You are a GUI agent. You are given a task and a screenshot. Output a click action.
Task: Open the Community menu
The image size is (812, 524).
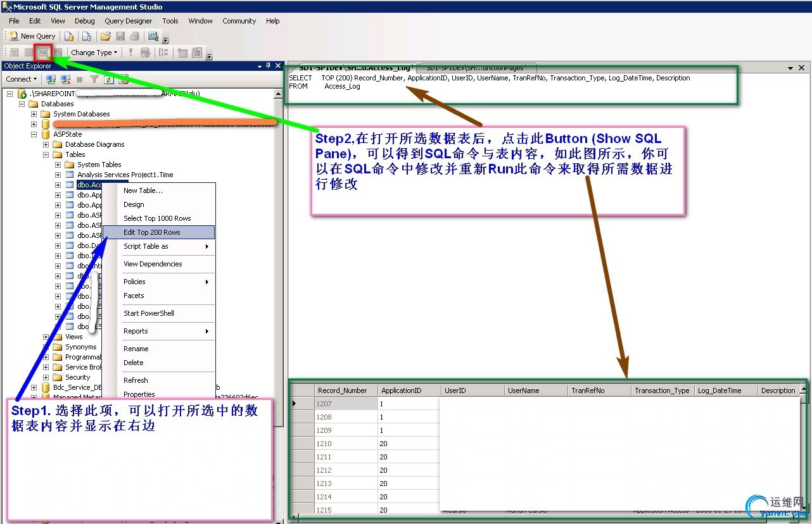[x=239, y=21]
